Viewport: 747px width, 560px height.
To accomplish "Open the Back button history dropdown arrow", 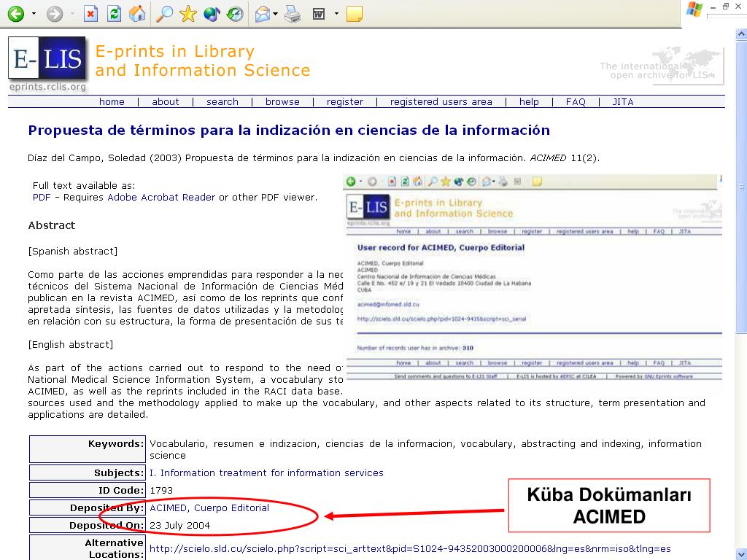I will point(34,14).
